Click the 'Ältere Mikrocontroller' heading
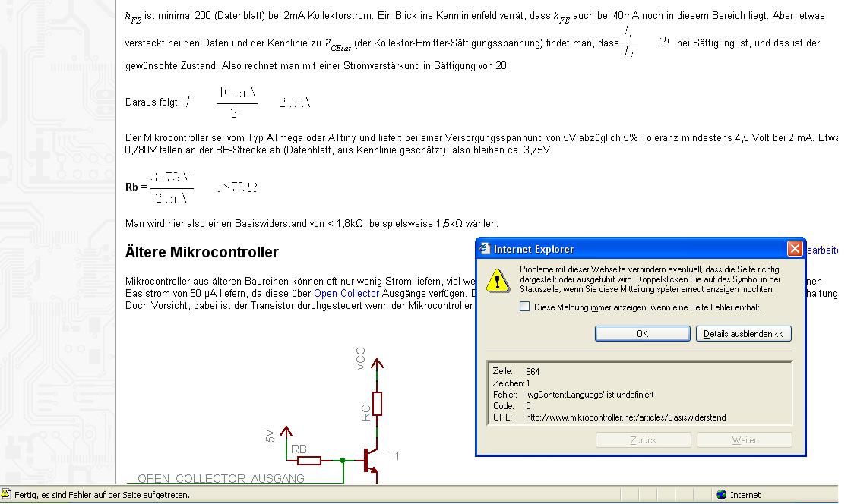Screen dimensions: 854x504 (x=202, y=252)
